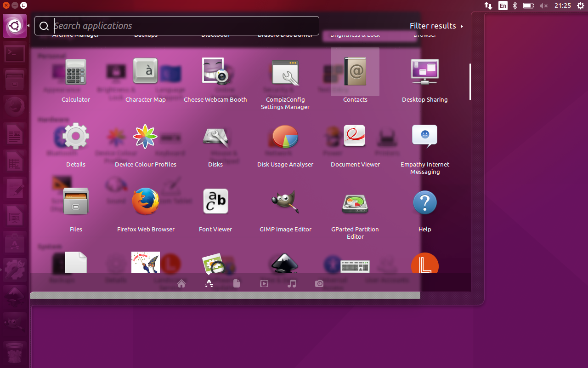Open the Bluetooth indicator menu
588x368 pixels.
[515, 6]
